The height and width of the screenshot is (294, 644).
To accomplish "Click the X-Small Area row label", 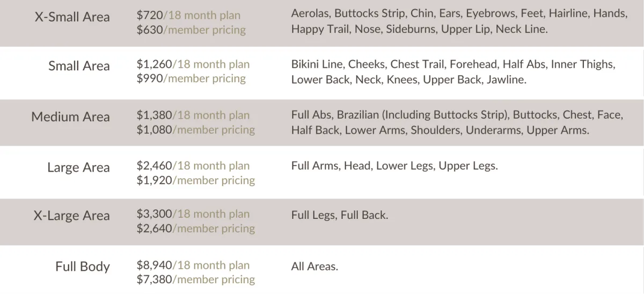I will click(x=72, y=17).
